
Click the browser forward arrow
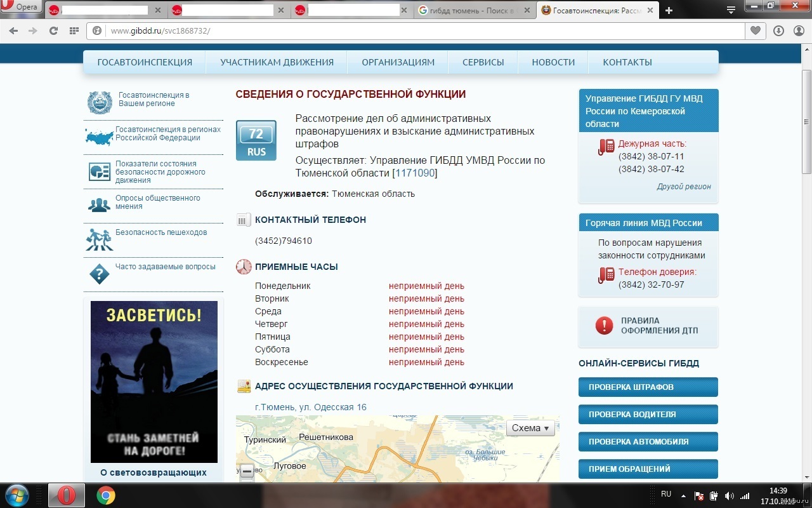(33, 30)
